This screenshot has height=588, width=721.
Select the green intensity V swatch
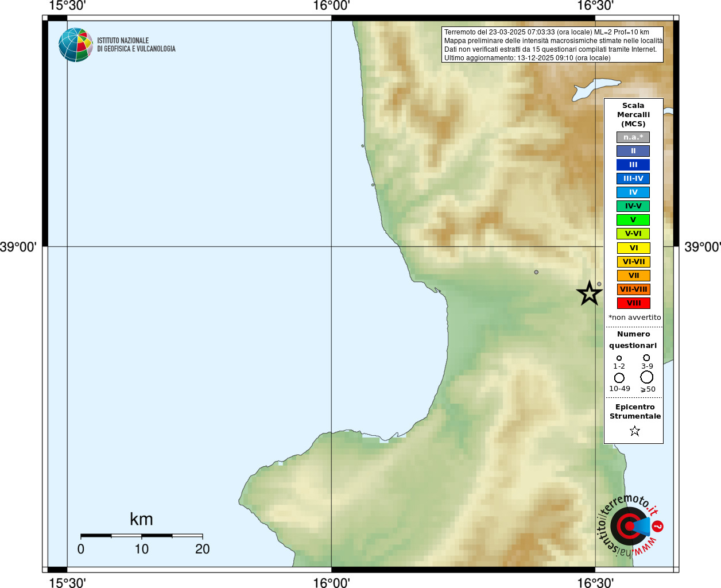click(x=633, y=220)
